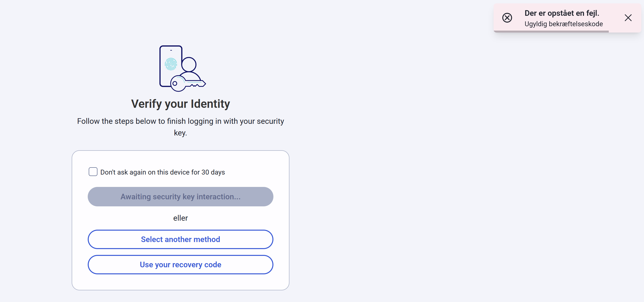Screen dimensions: 644x302
Task: Click 'Awaiting security key interaction...' button
Action: coord(180,197)
